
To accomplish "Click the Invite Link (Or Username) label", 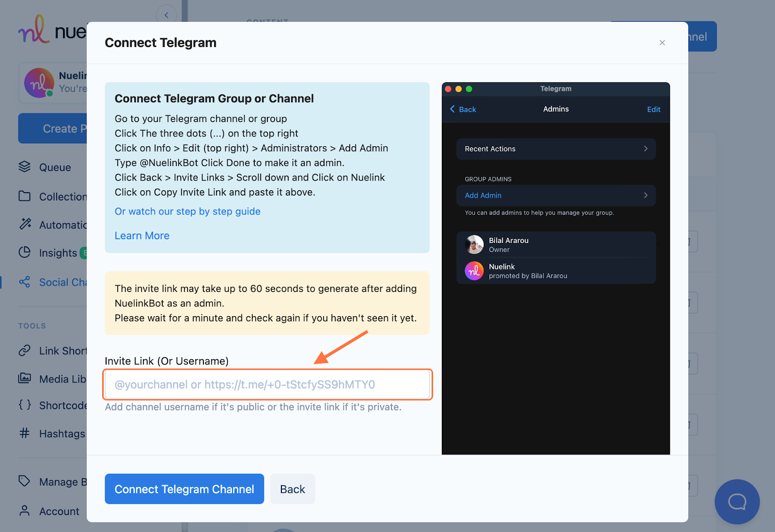I will (167, 361).
